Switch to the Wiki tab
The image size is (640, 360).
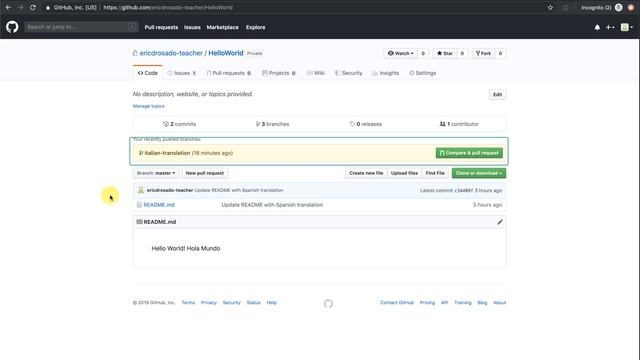click(x=316, y=73)
